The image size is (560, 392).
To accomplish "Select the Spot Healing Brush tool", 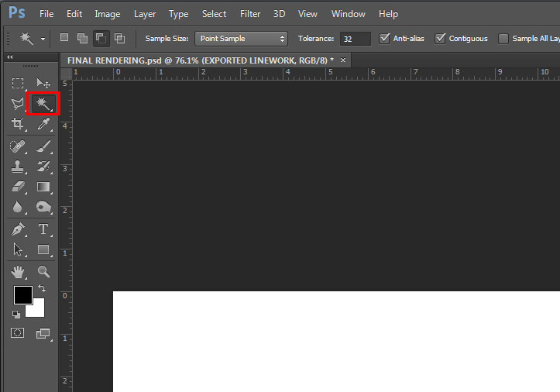I will [18, 146].
